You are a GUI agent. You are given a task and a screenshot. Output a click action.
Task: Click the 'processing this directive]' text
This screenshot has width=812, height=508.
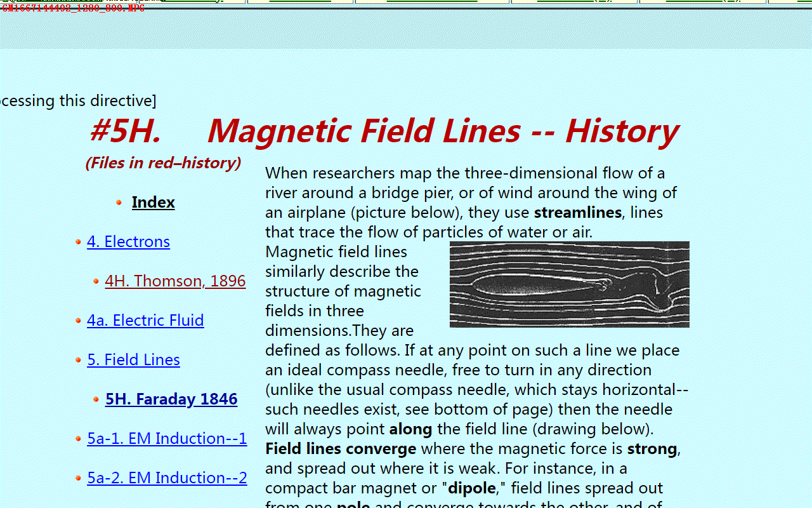(x=78, y=101)
